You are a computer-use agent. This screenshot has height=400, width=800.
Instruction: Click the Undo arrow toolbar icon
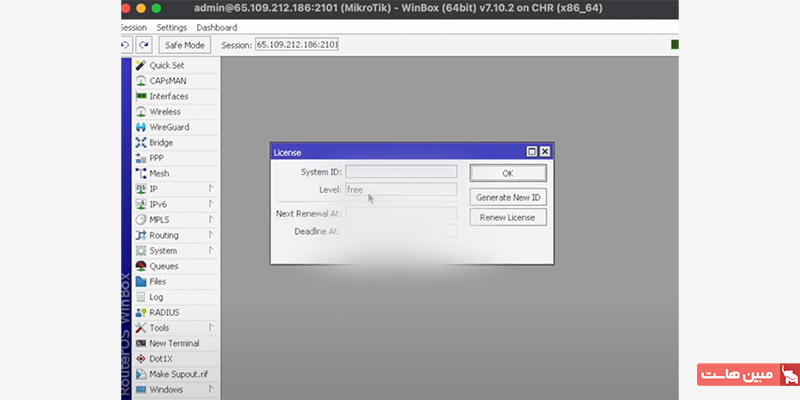(126, 45)
